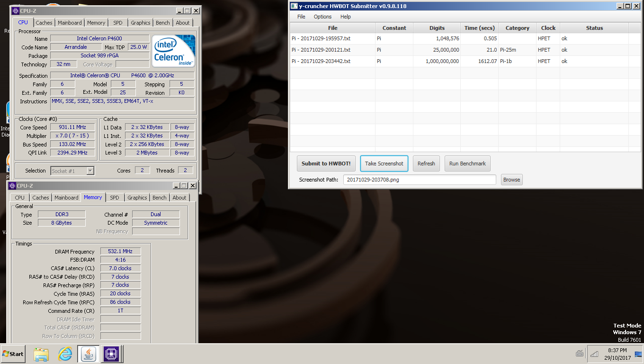Click the keyboard icon in system tray
The width and height of the screenshot is (644, 364).
pos(580,354)
